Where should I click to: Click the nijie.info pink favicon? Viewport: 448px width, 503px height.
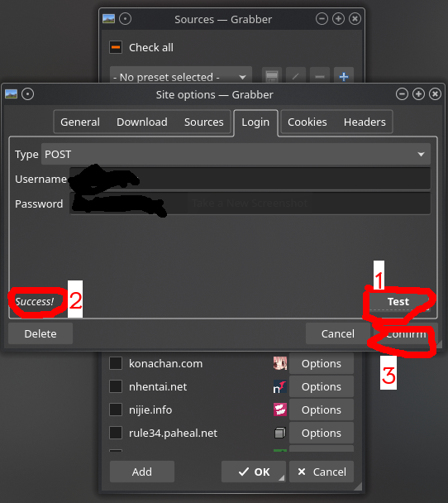pyautogui.click(x=279, y=410)
